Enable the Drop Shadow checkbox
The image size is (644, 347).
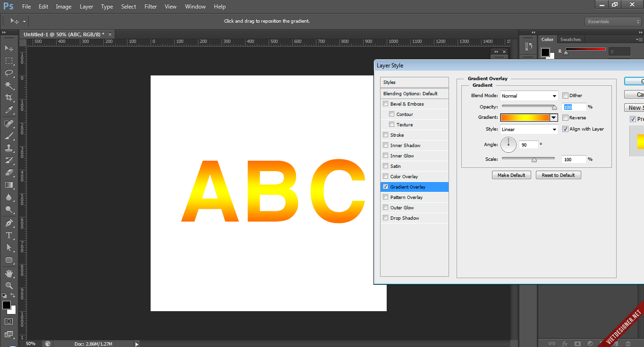coord(386,218)
